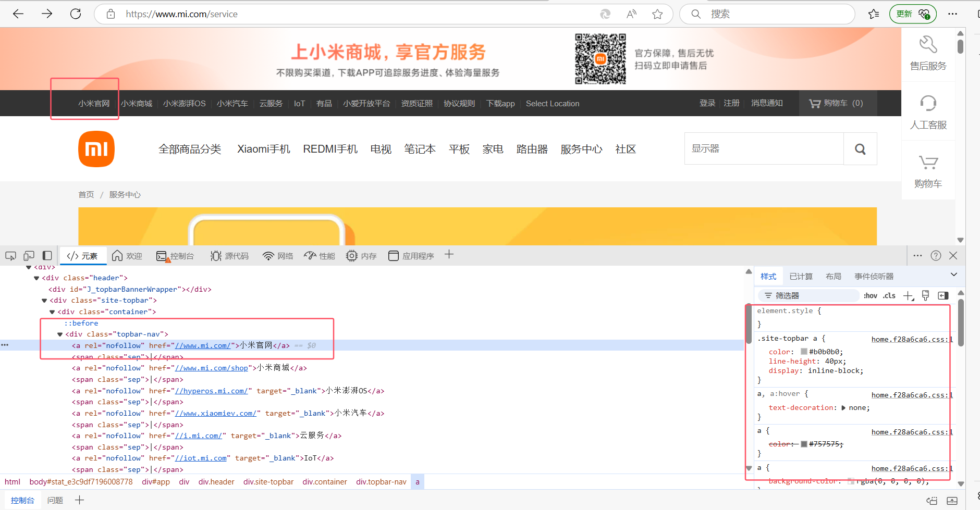This screenshot has height=510, width=980.
Task: Select div.site-topbar in breadcrumb bar
Action: coord(268,482)
